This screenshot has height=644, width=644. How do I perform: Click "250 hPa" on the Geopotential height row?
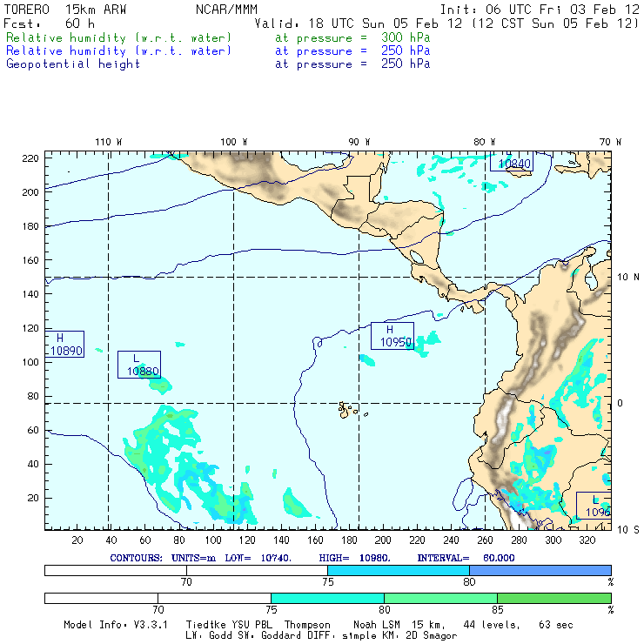click(406, 64)
